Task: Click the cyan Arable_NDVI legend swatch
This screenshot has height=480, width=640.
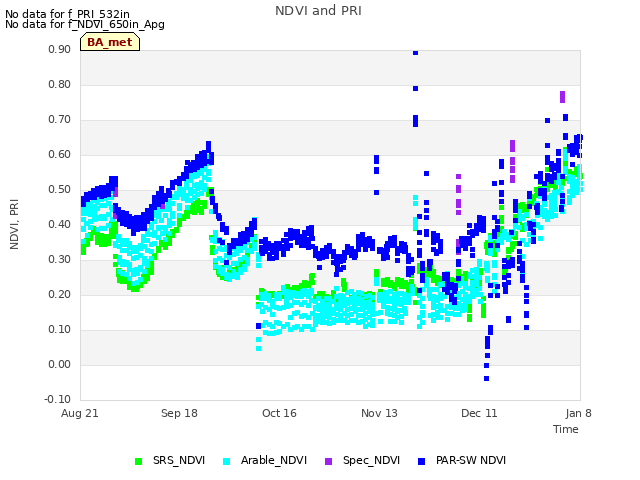Action: tap(227, 461)
